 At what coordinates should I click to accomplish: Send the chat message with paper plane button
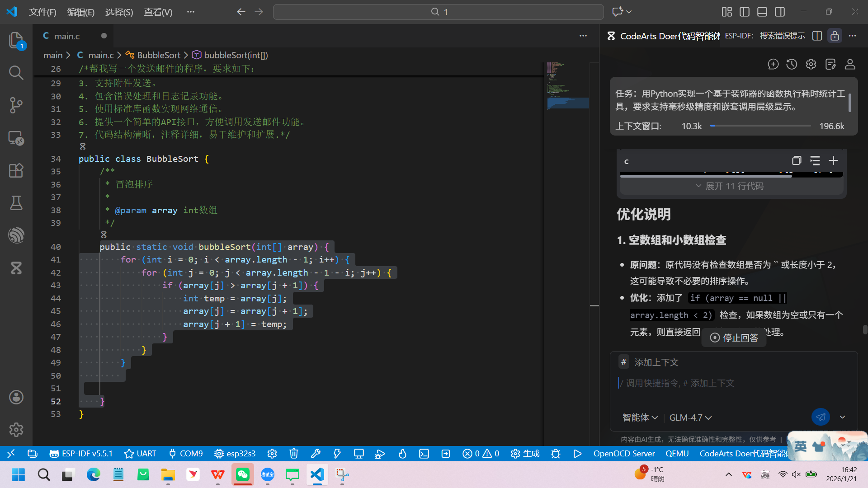(x=821, y=417)
